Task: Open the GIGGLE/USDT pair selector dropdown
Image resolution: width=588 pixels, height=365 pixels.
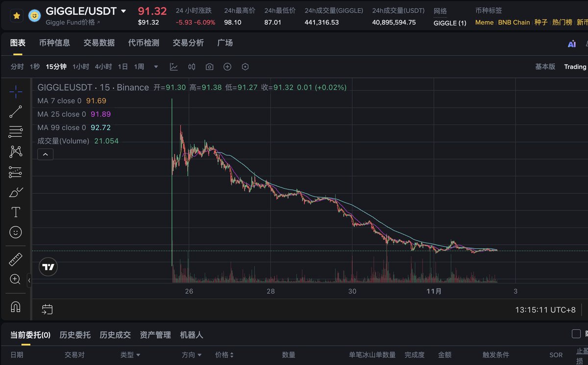Action: [123, 11]
